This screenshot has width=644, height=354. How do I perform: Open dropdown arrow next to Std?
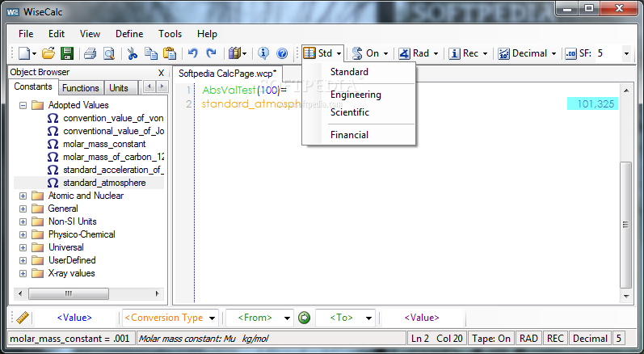click(x=339, y=54)
